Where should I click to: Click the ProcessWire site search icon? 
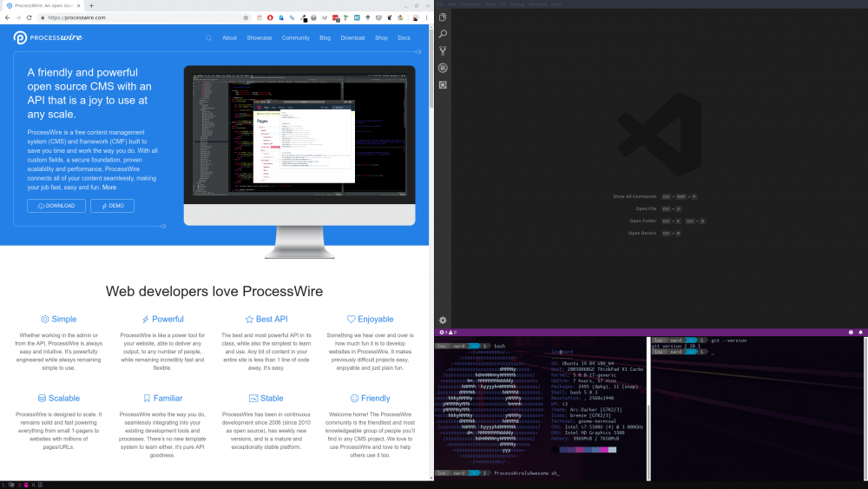[x=208, y=38]
